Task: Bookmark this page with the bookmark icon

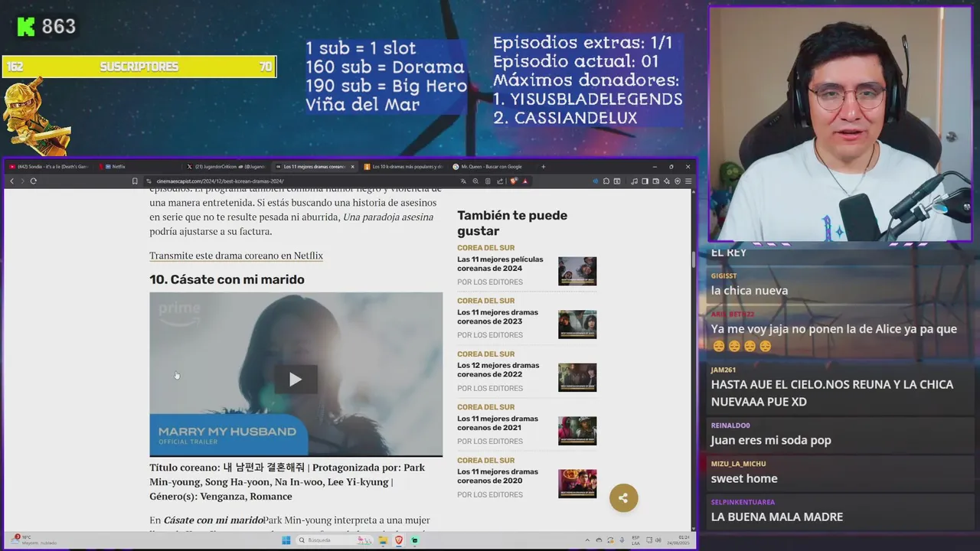Action: (135, 181)
